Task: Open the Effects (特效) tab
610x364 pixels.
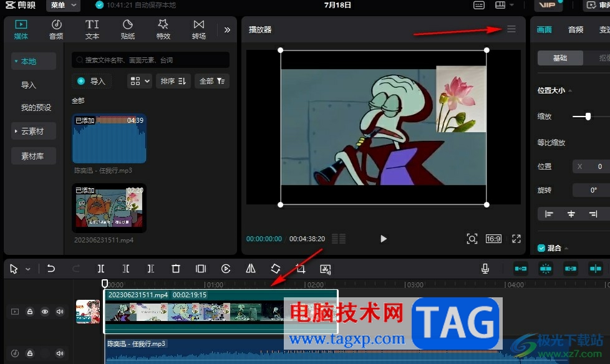Action: click(x=163, y=29)
